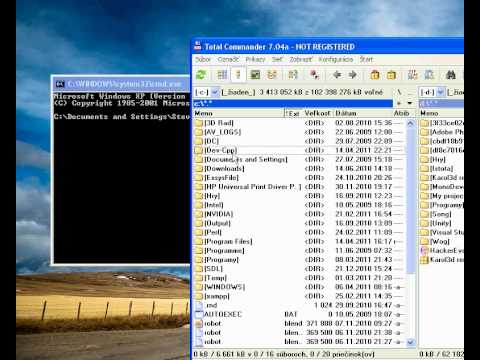This screenshot has width=480, height=360.
Task: Select the [Song] folder in right panel
Action: [441, 214]
